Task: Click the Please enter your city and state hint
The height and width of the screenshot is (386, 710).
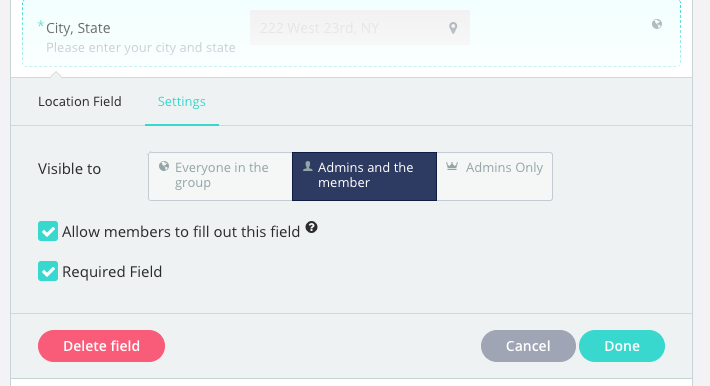Action: [x=141, y=48]
